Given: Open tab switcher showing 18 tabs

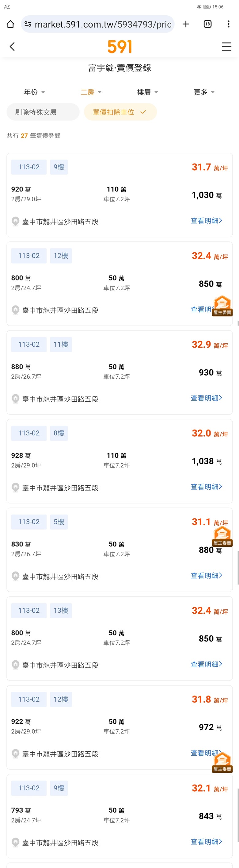Looking at the screenshot, I should point(208,24).
